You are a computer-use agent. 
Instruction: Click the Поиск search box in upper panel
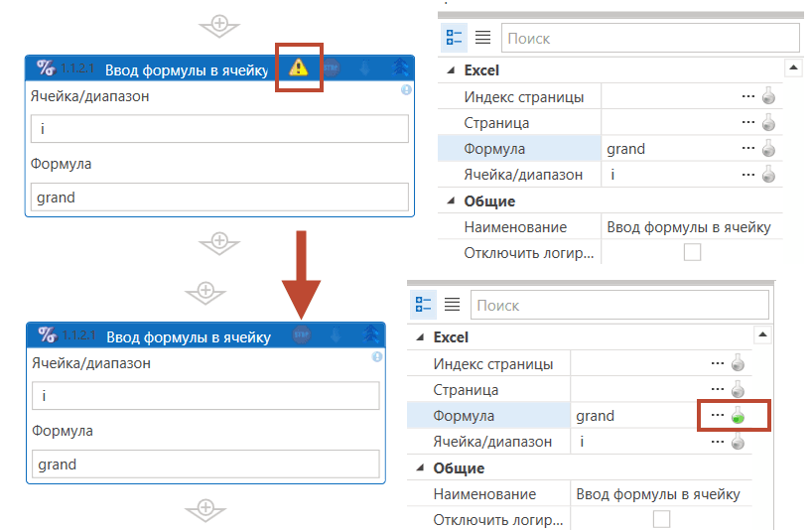point(649,38)
